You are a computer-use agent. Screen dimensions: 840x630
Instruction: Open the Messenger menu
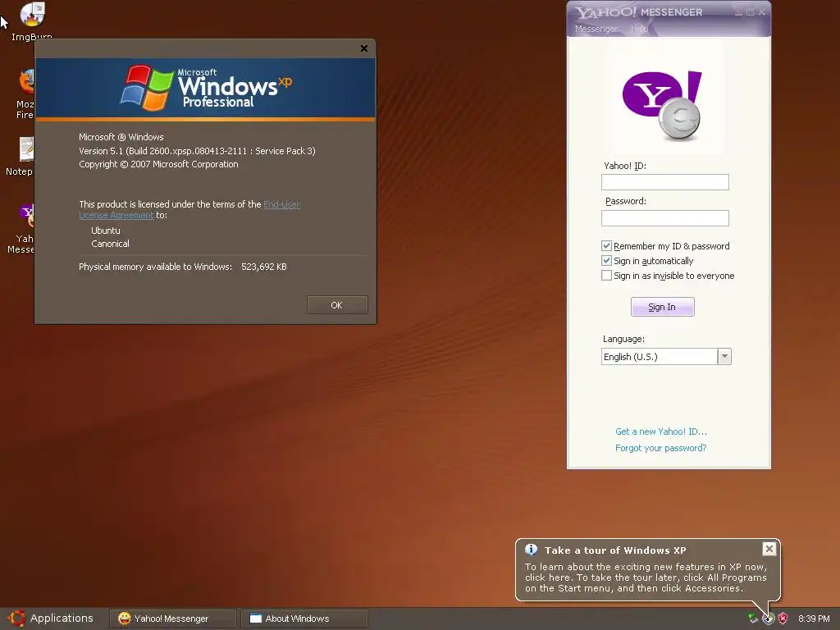tap(596, 29)
